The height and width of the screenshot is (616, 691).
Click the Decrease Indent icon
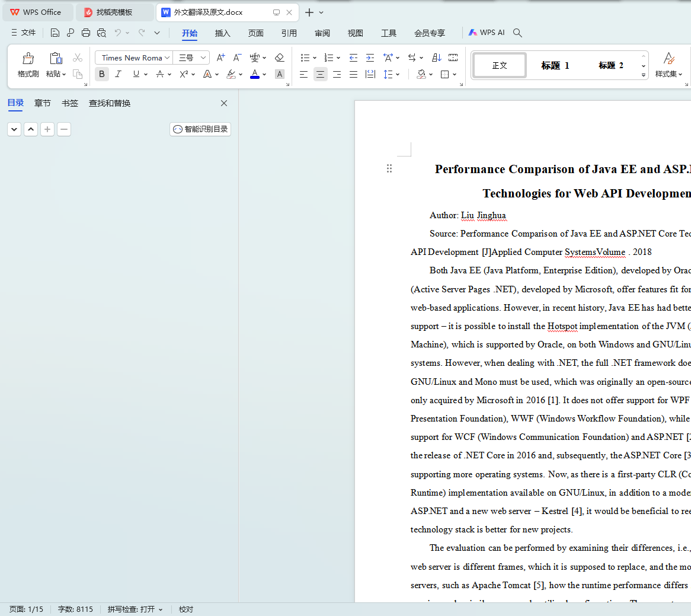click(353, 58)
